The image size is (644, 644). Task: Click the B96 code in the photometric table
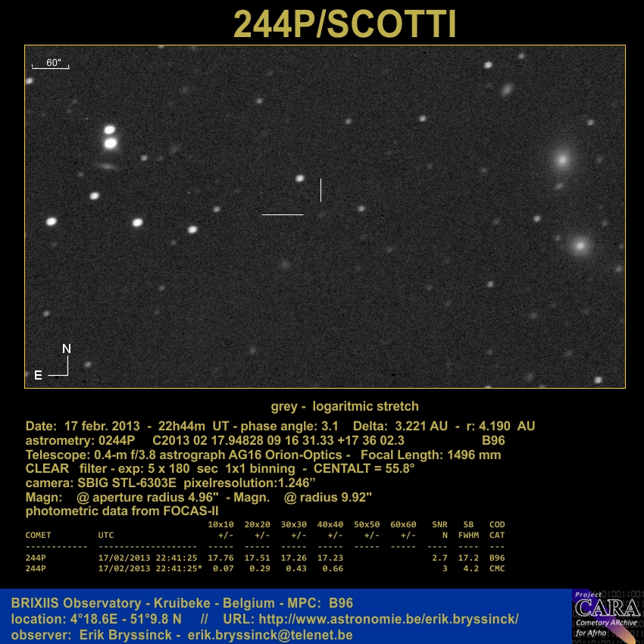click(x=497, y=558)
